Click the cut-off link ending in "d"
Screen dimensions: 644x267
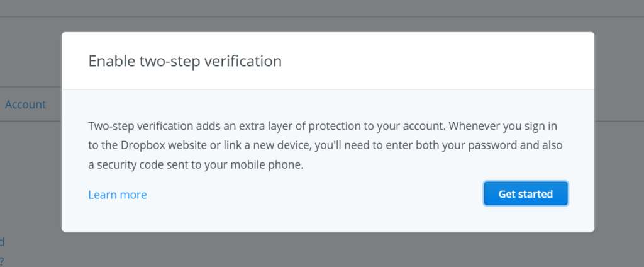(2, 241)
